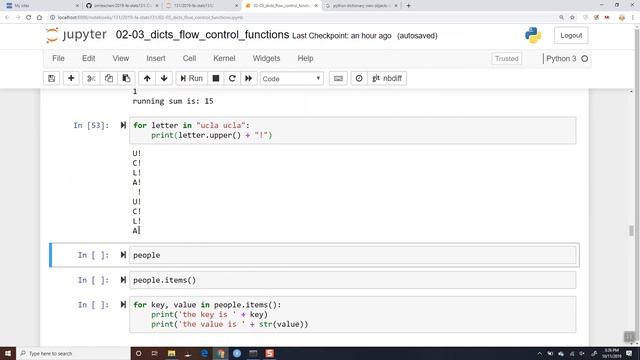Screen dimensions: 640x360
Task: Click the browser address bar
Action: (302, 18)
